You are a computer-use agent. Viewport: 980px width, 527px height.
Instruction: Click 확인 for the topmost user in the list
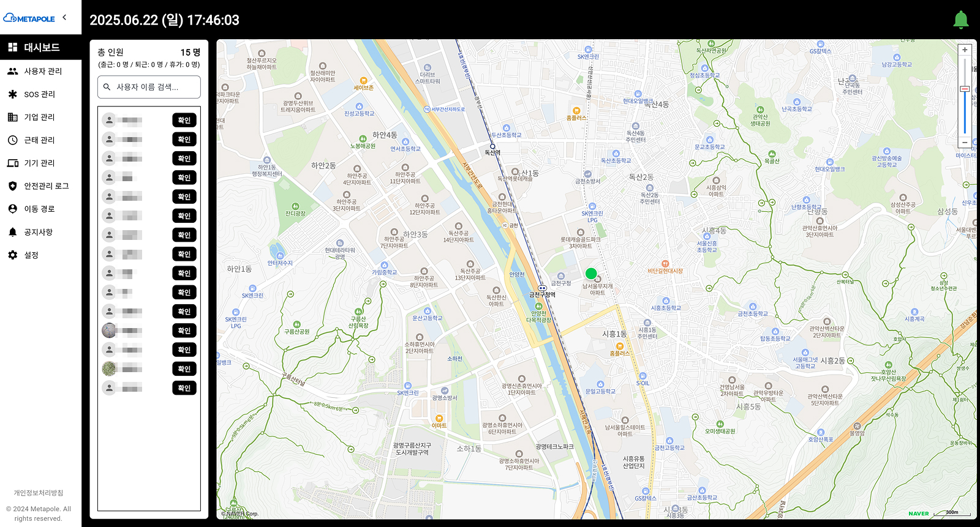[184, 121]
